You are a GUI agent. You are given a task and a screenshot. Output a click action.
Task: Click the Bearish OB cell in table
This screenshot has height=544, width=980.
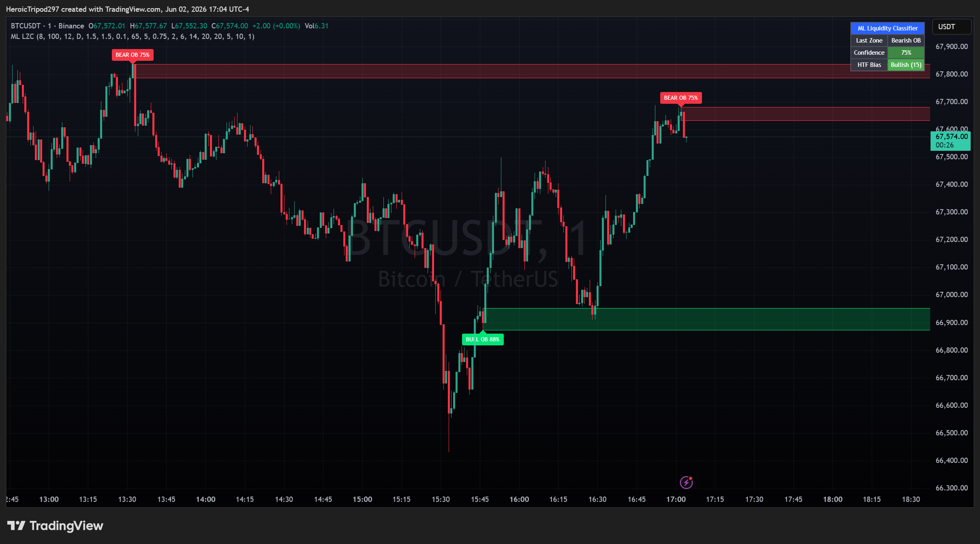point(906,41)
